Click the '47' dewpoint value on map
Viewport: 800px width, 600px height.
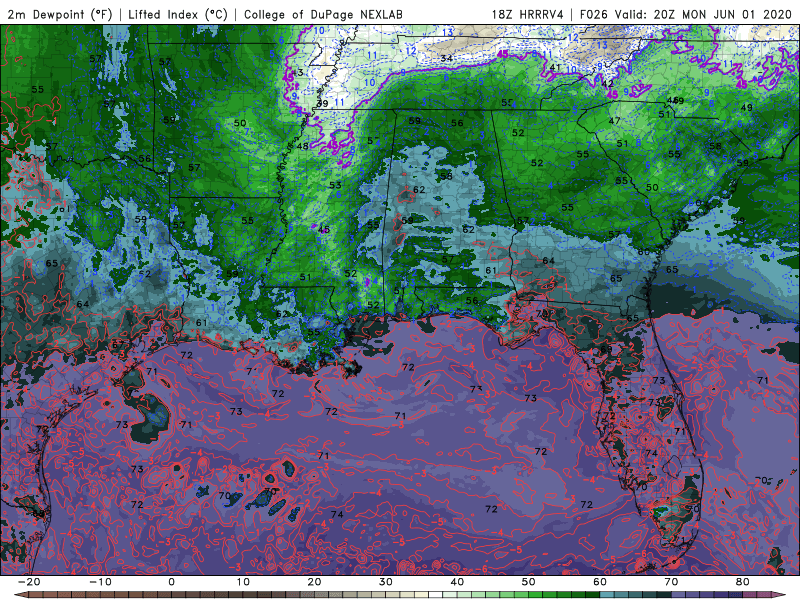tap(614, 121)
